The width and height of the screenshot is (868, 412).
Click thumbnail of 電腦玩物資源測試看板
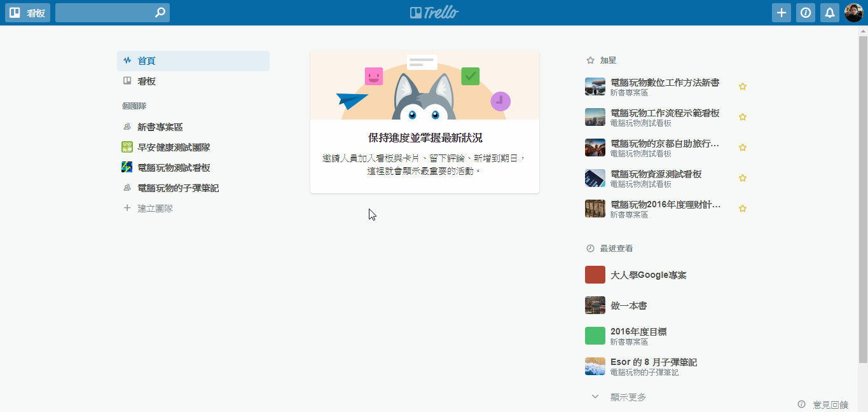595,178
